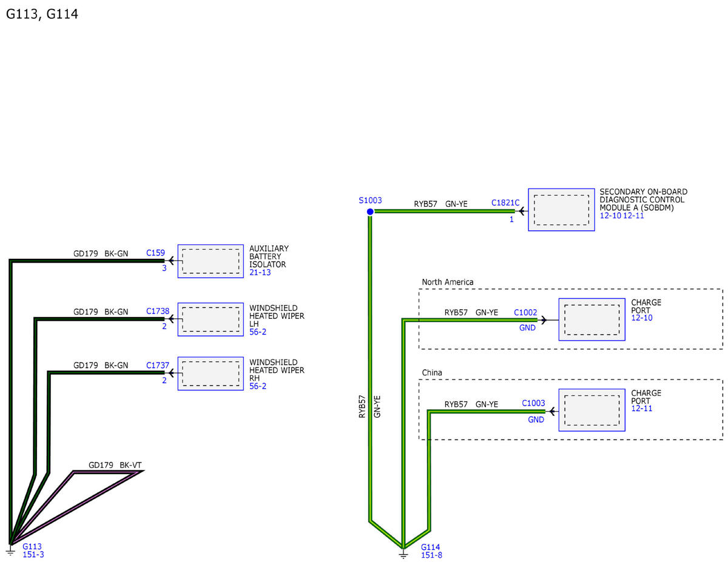
Task: Open connector C1737 link
Action: coord(157,365)
